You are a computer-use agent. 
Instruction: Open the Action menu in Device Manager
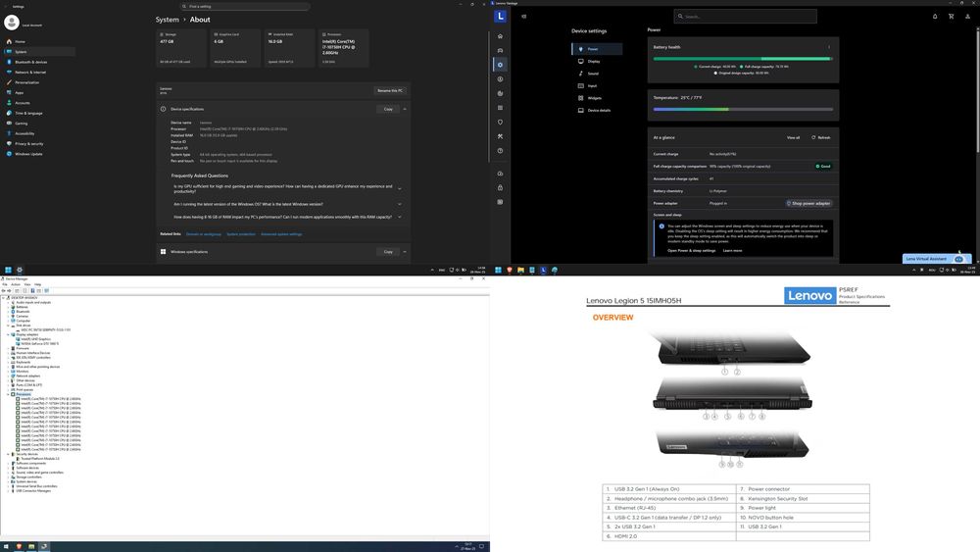point(16,284)
